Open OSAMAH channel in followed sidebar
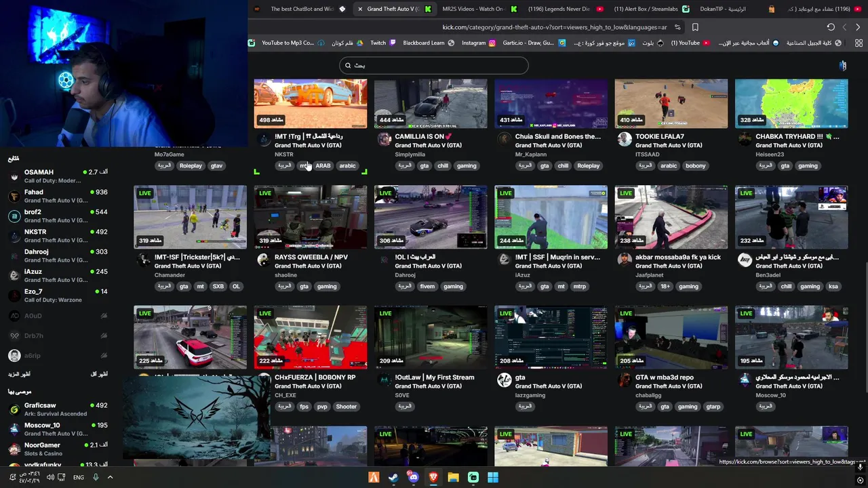Viewport: 868px width, 488px height. coord(58,176)
